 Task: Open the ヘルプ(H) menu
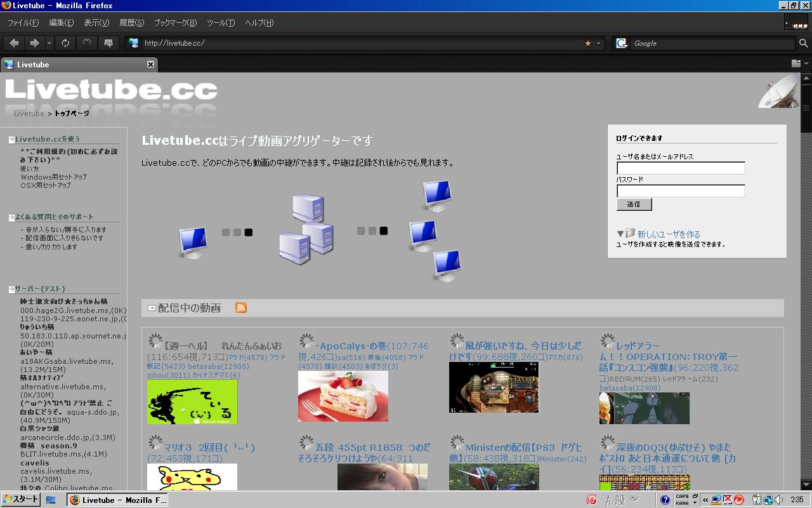259,23
